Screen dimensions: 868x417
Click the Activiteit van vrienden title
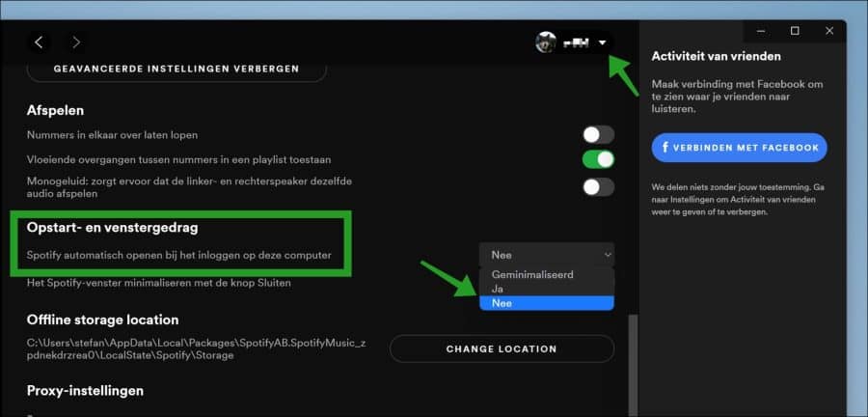click(717, 56)
